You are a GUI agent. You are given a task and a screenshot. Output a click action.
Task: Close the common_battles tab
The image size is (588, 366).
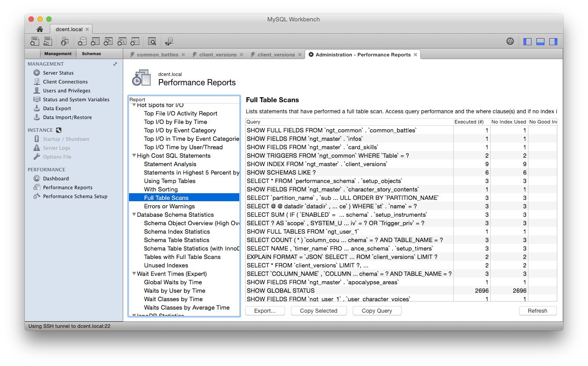(183, 55)
